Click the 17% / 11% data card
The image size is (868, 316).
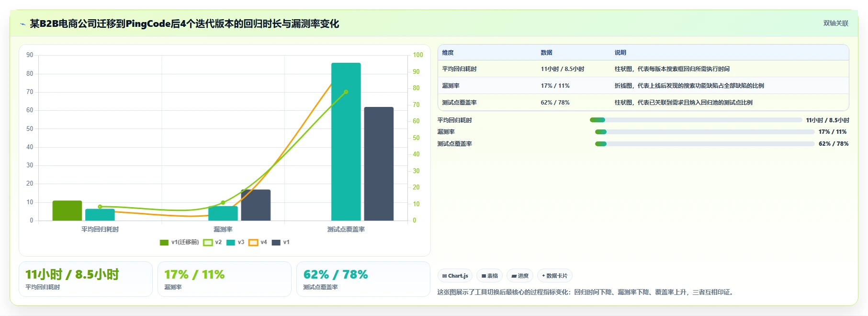pos(225,279)
